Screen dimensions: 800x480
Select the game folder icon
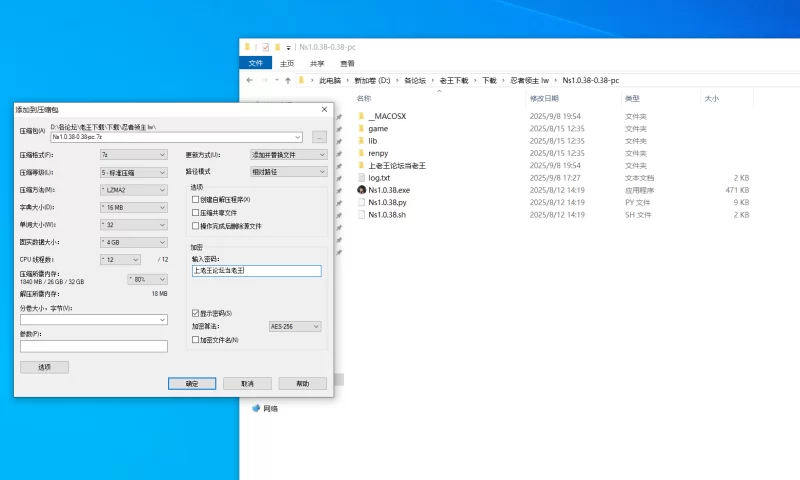[x=361, y=129]
